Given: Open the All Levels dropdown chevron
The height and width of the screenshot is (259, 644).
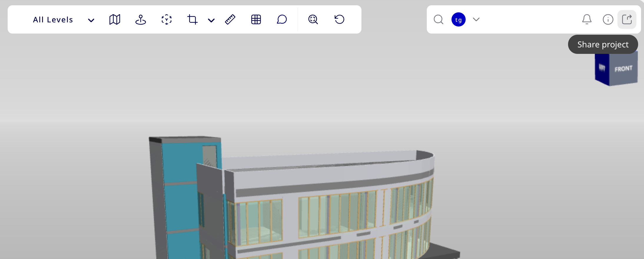Looking at the screenshot, I should pyautogui.click(x=91, y=20).
